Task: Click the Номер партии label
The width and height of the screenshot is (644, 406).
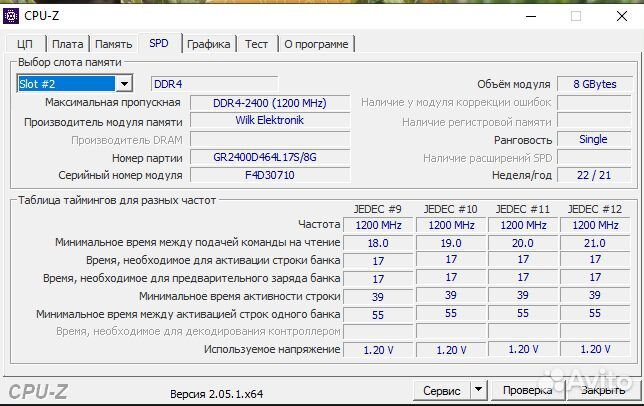Action: [147, 158]
